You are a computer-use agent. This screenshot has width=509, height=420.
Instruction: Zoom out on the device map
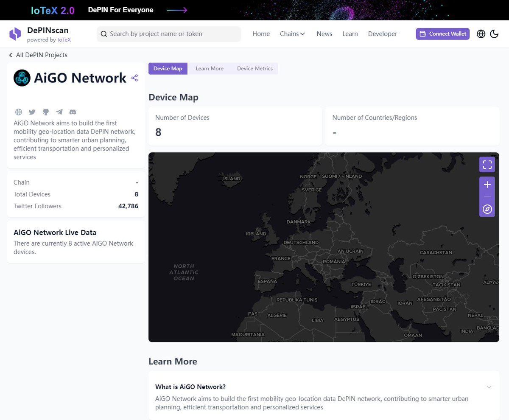click(487, 197)
